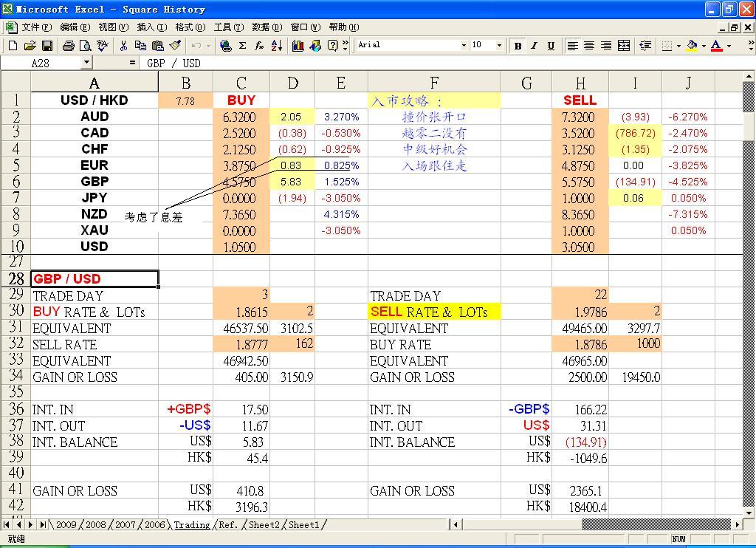Apply borders with the Borders icon

(667, 45)
